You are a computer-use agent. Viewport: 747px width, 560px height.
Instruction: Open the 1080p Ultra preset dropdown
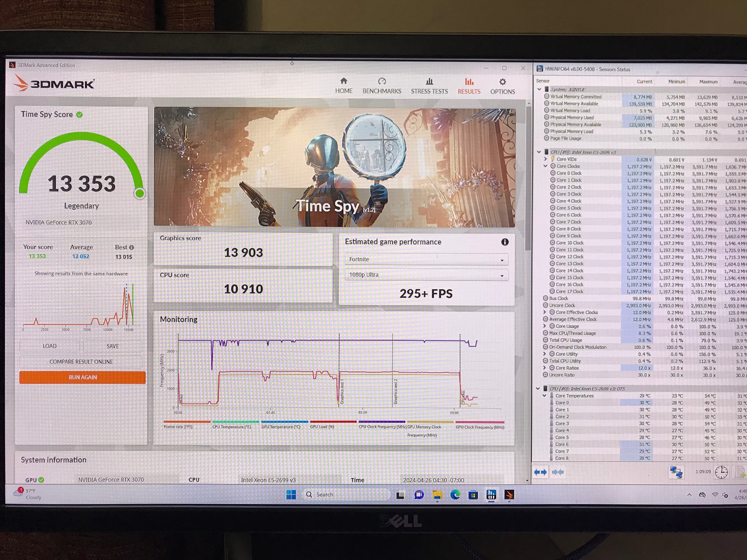[426, 275]
